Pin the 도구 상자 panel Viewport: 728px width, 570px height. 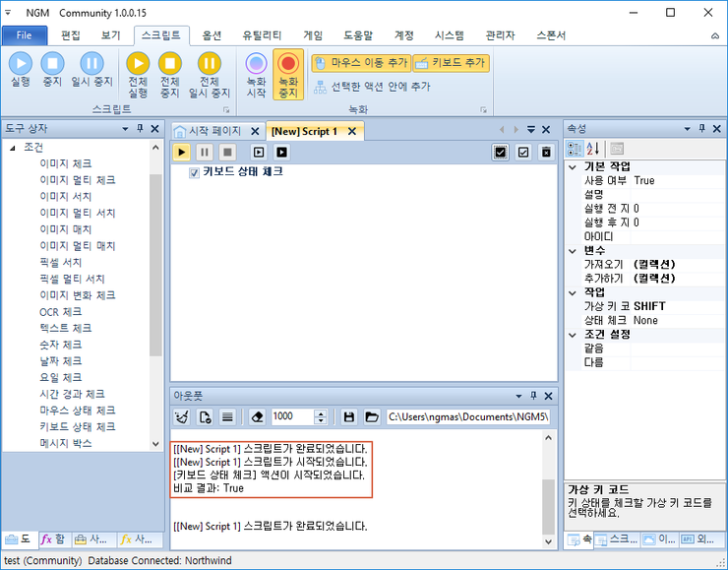coord(140,129)
